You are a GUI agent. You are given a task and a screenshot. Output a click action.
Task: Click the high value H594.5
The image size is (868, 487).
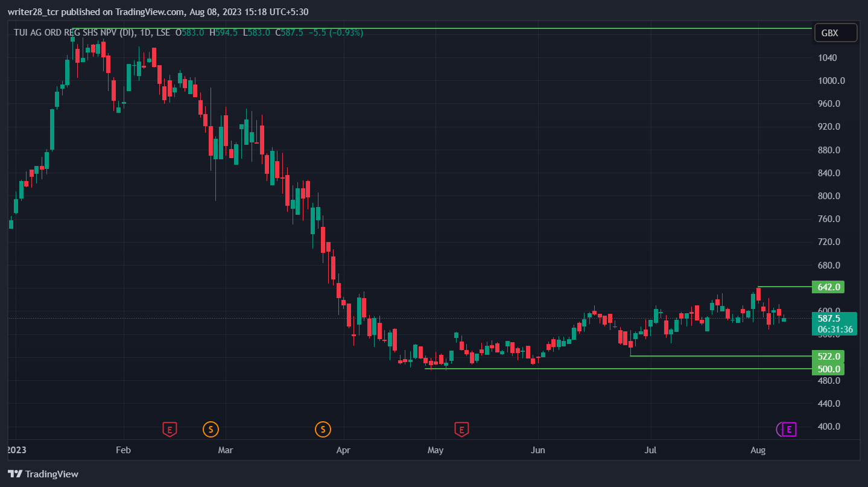[224, 33]
